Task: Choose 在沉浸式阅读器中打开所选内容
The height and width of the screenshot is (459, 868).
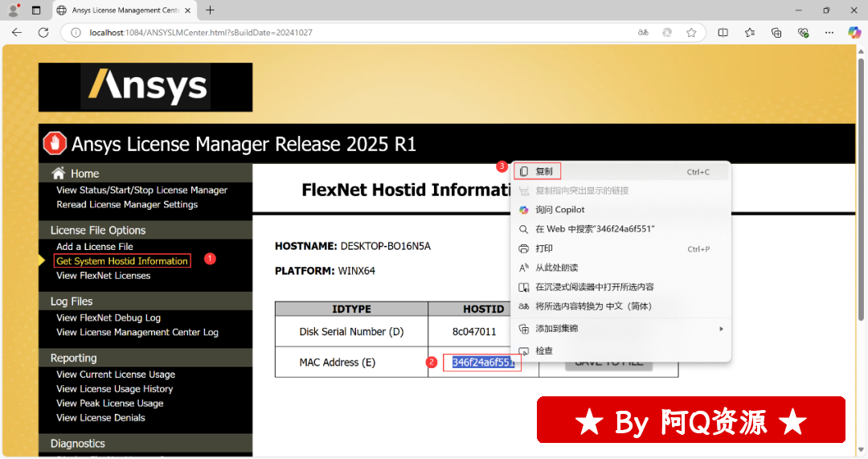Action: coord(620,287)
